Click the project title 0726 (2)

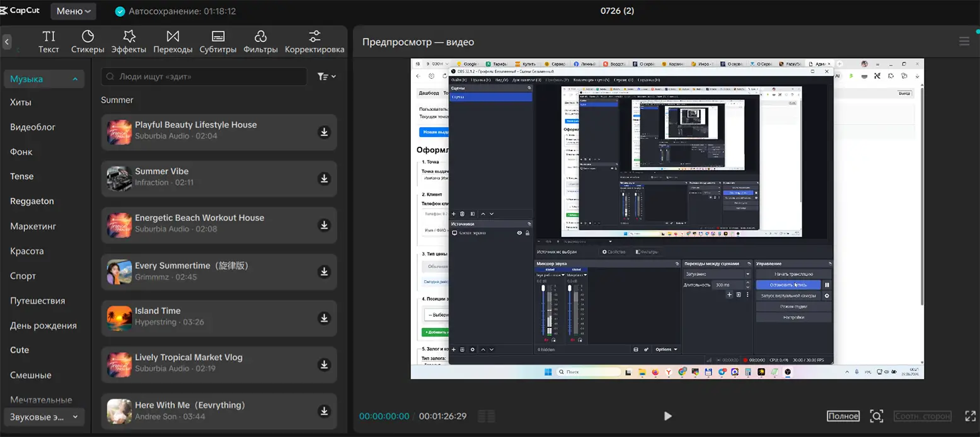[618, 11]
